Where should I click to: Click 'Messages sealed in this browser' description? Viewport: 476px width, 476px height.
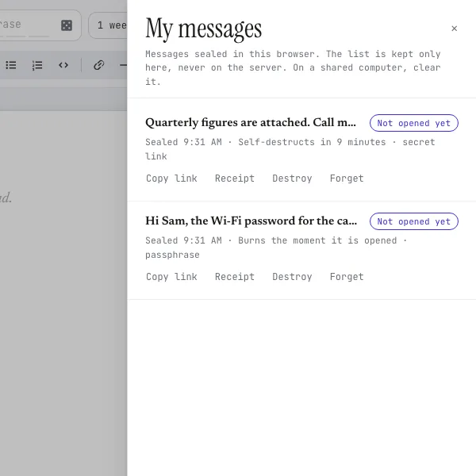(293, 67)
